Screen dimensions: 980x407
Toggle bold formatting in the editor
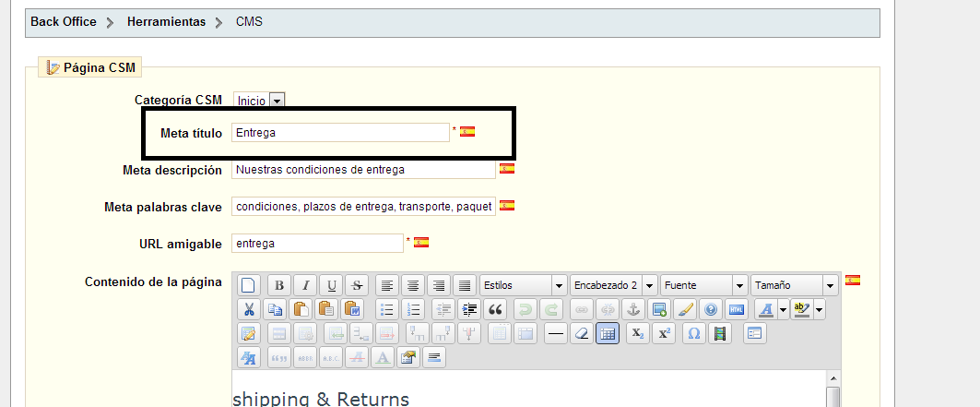(278, 285)
